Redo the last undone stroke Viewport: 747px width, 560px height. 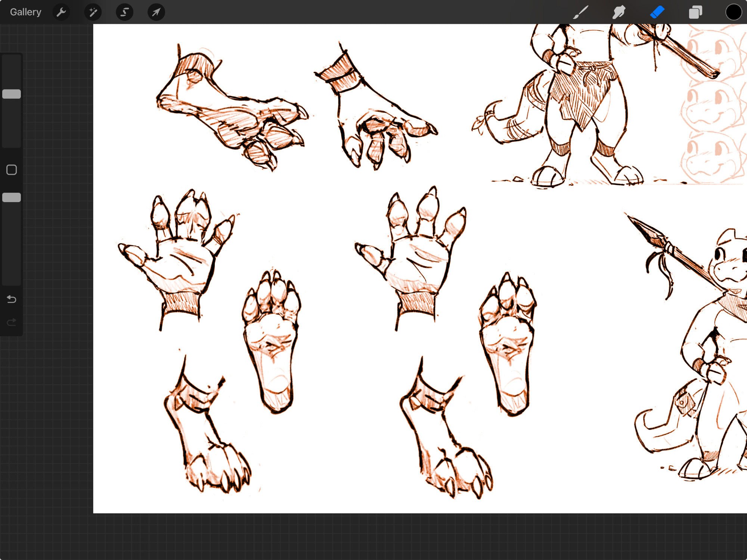click(12, 322)
